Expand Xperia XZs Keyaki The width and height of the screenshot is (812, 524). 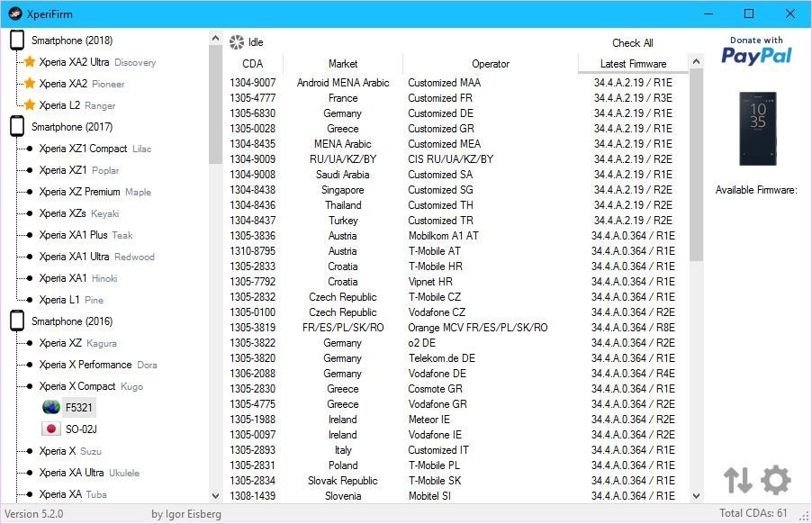click(79, 213)
